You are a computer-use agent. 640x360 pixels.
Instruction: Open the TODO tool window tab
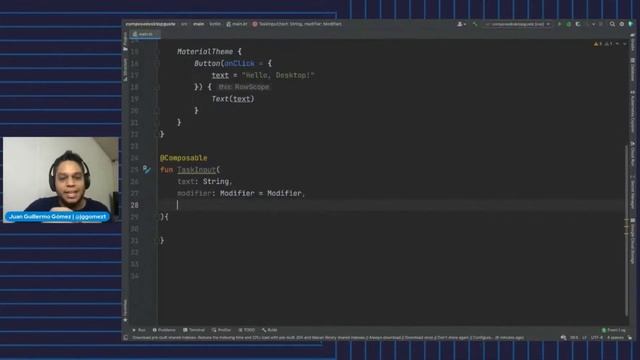247,330
